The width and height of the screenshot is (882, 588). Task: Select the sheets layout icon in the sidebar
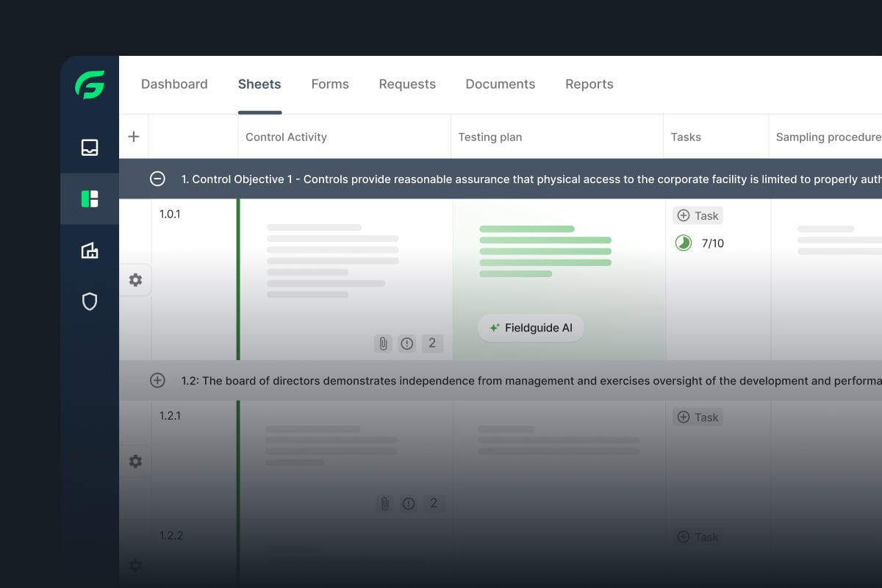pyautogui.click(x=90, y=198)
